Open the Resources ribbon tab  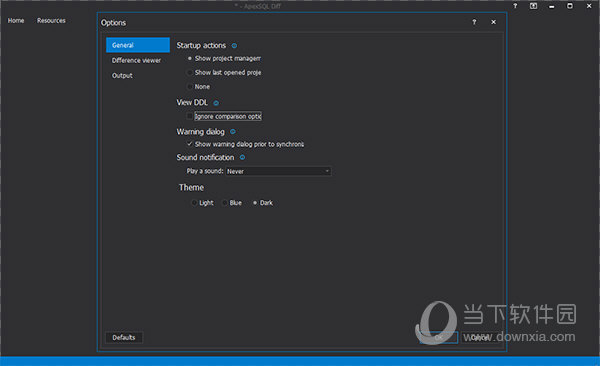[51, 21]
